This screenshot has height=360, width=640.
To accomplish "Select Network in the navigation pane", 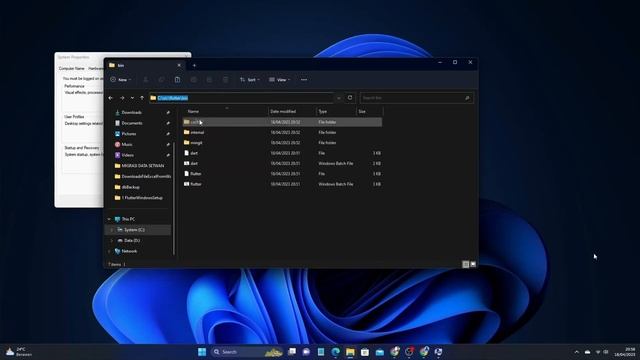I will pyautogui.click(x=129, y=251).
